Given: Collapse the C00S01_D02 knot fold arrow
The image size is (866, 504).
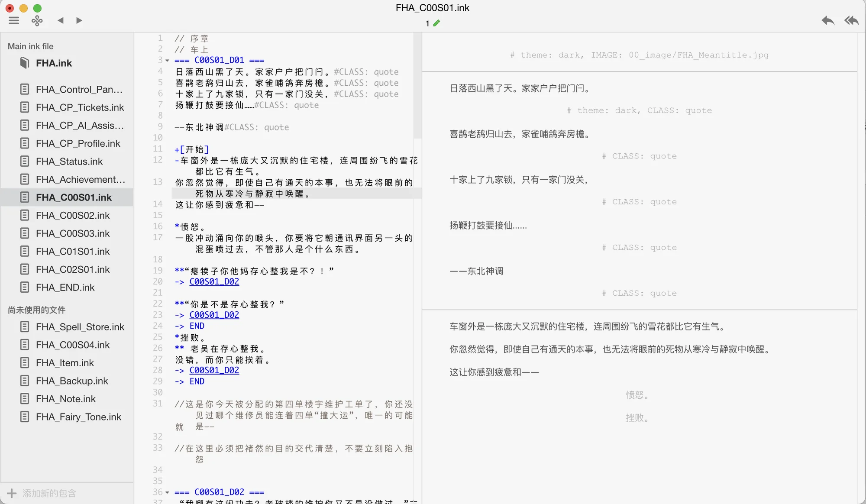Looking at the screenshot, I should pyautogui.click(x=167, y=492).
